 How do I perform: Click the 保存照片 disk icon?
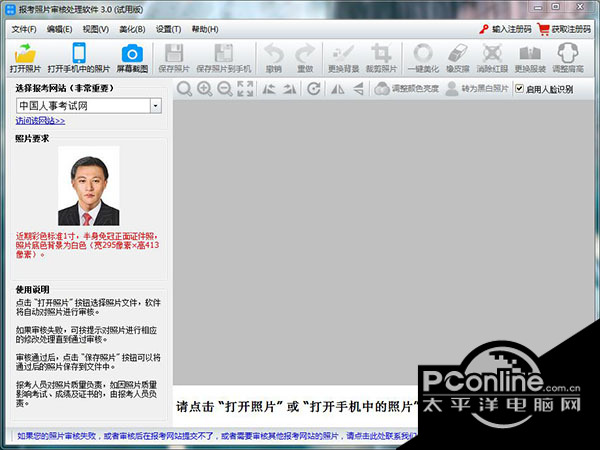click(x=173, y=54)
